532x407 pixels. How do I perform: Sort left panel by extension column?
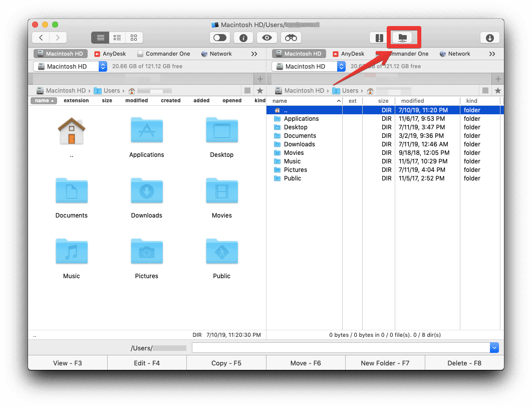pyautogui.click(x=76, y=100)
